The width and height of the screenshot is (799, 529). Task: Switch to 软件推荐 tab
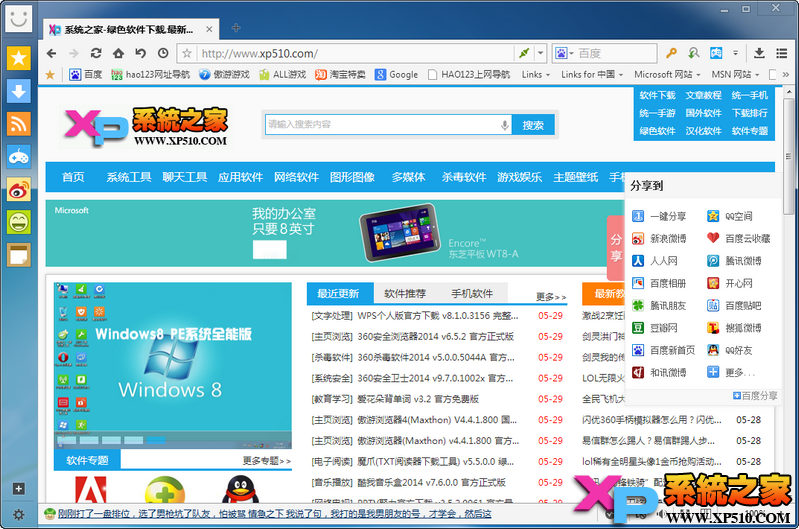coord(405,294)
